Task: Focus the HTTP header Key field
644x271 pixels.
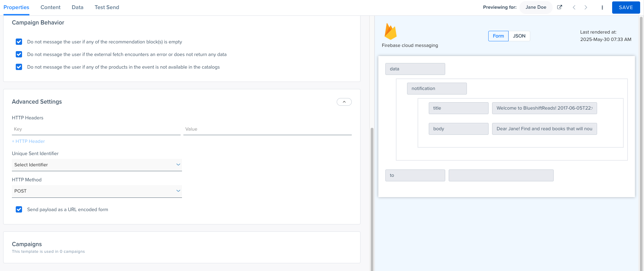Action: click(96, 129)
